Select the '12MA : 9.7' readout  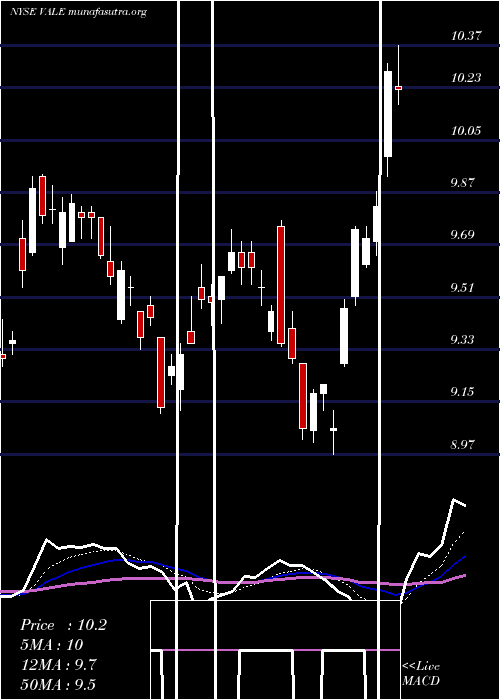[58, 665]
